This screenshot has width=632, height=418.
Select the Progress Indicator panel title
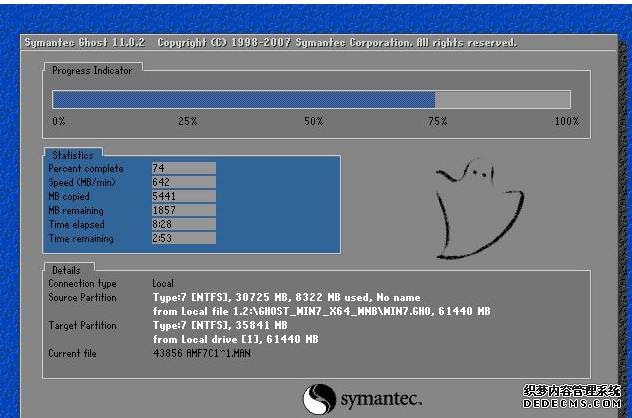92,71
